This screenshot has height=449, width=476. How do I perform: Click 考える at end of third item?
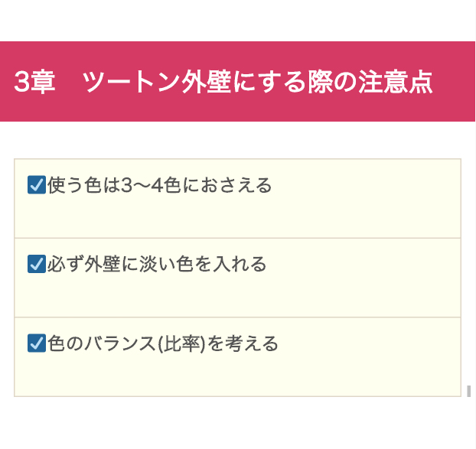click(x=252, y=343)
